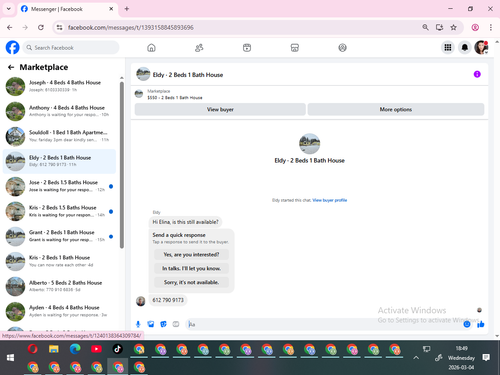Screen dimensions: 500x375
Task: Open TikTok from taskbar
Action: click(x=117, y=349)
